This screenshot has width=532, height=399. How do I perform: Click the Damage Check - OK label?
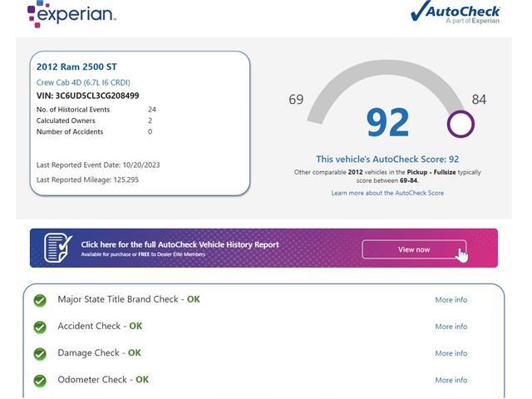coord(99,352)
